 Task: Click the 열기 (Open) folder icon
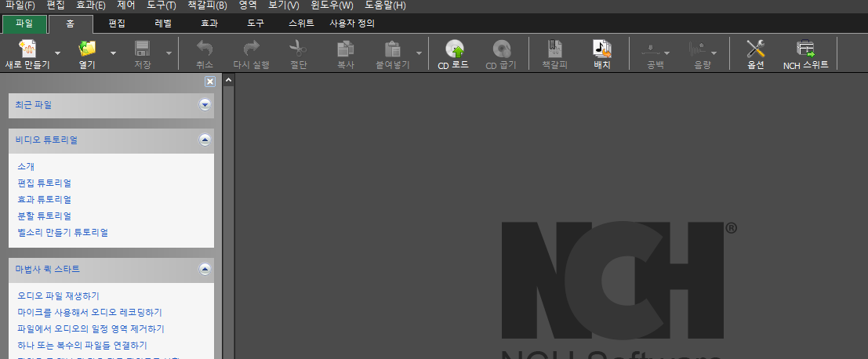[x=87, y=49]
